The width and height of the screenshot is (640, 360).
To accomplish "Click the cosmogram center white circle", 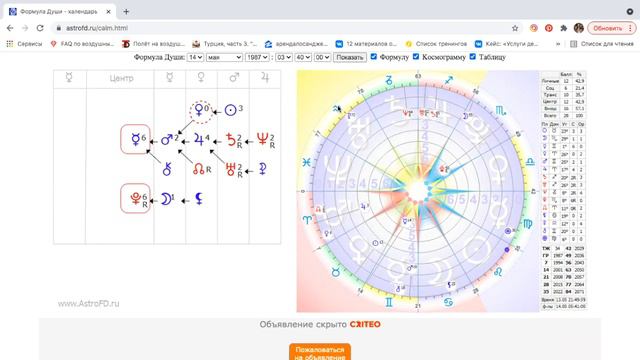I will 418,190.
